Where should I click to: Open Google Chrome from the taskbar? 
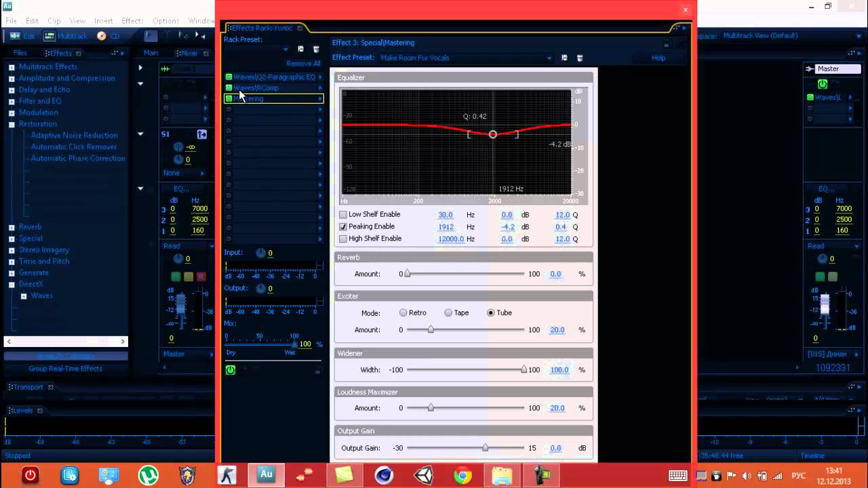[462, 476]
